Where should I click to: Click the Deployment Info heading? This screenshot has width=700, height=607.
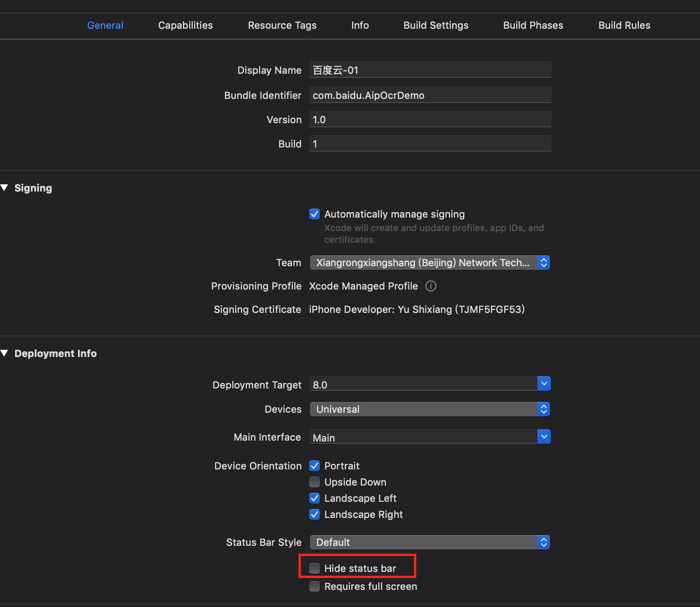click(56, 353)
